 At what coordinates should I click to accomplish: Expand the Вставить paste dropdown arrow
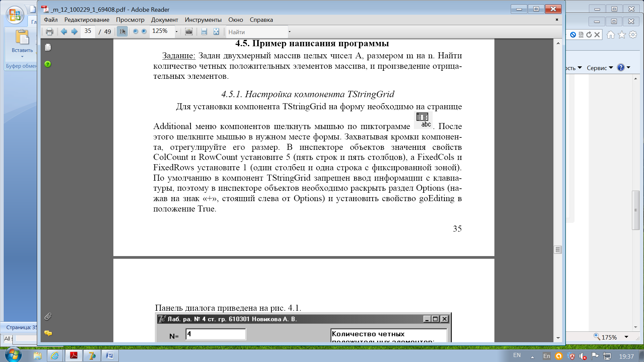click(22, 57)
